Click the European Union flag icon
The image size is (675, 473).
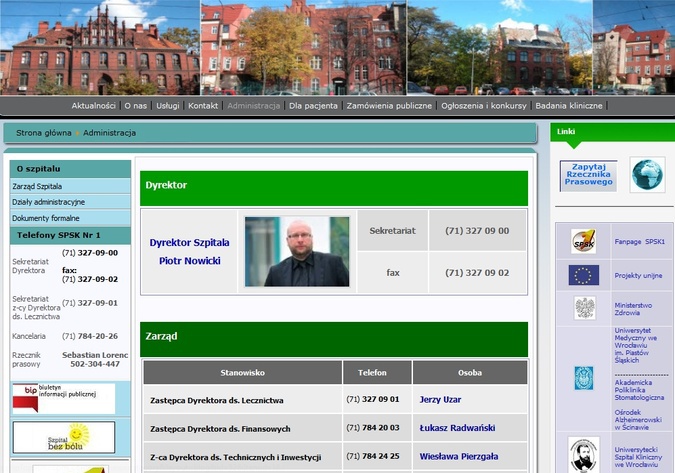[x=584, y=275]
